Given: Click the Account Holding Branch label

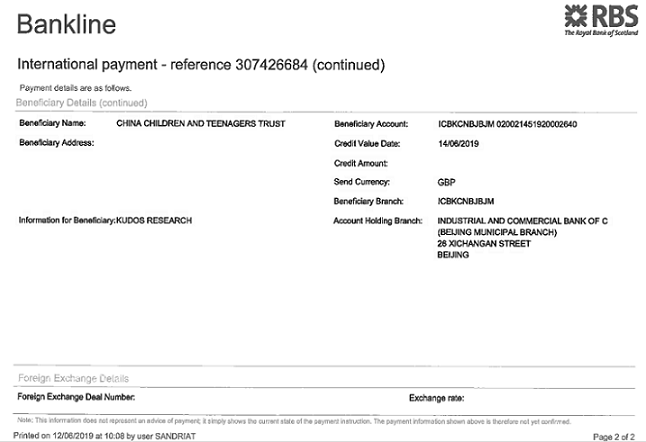Looking at the screenshot, I should tap(376, 220).
